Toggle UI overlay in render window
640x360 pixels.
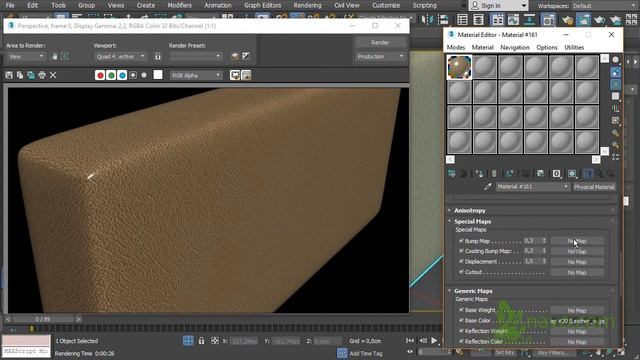[x=235, y=75]
